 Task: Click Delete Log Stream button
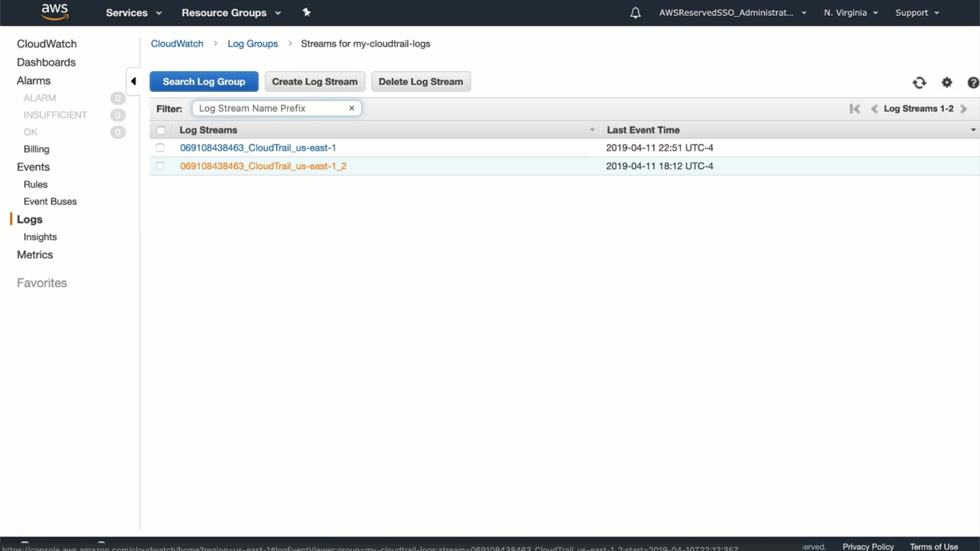tap(420, 82)
